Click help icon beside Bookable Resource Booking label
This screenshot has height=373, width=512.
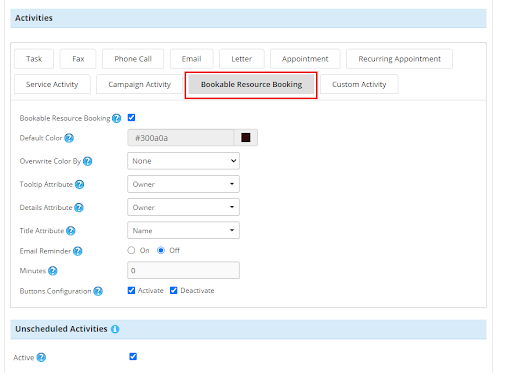[x=116, y=118]
